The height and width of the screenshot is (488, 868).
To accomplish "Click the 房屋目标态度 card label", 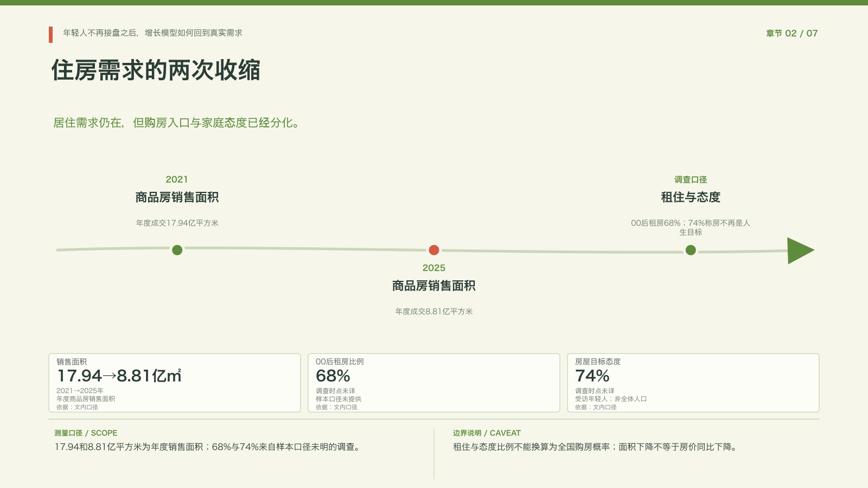I will click(x=598, y=362).
